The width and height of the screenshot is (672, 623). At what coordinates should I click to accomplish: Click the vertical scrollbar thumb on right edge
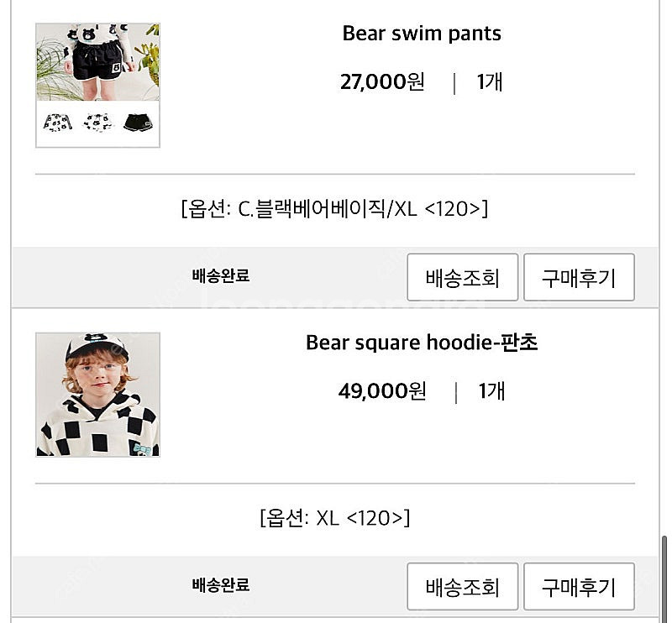664,578
